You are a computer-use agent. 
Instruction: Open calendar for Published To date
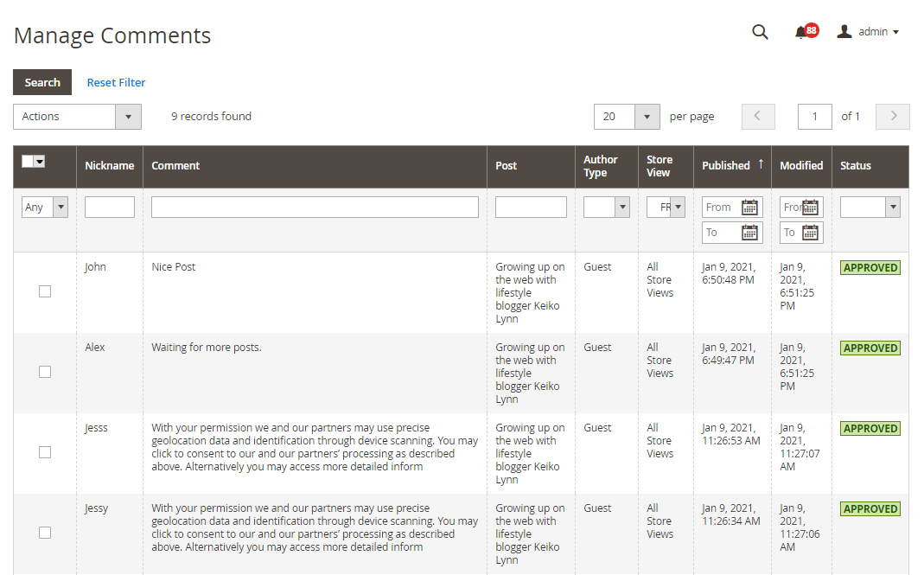coord(749,233)
